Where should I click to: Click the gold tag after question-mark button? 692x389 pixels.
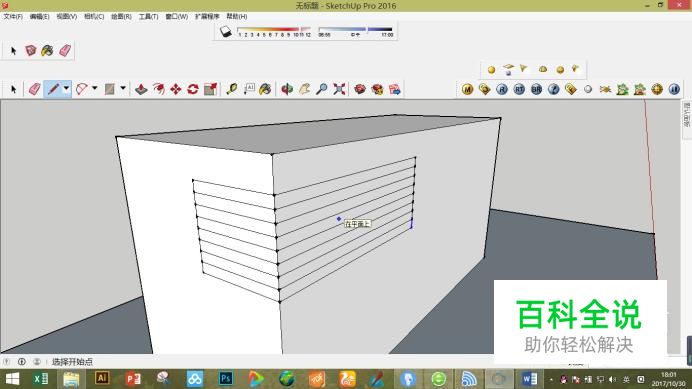point(571,90)
